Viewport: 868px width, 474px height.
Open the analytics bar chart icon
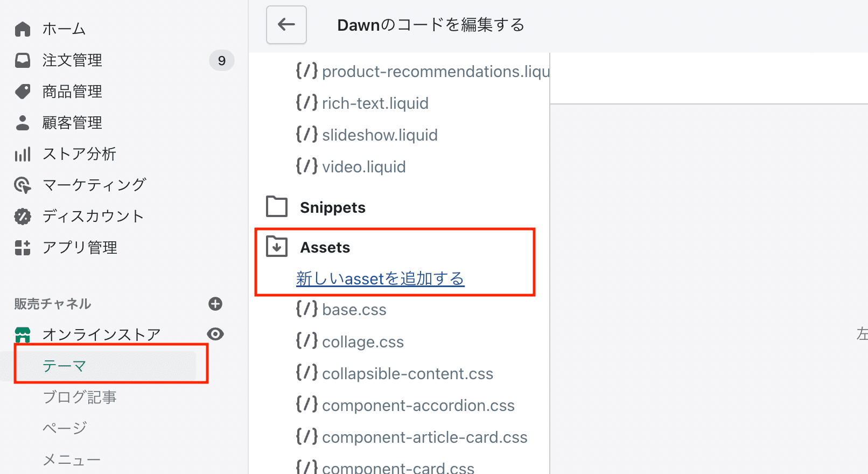coord(23,154)
